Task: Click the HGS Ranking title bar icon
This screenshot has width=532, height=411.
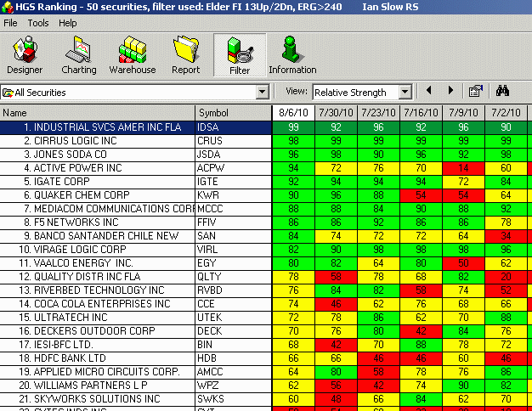Action: pos(7,7)
